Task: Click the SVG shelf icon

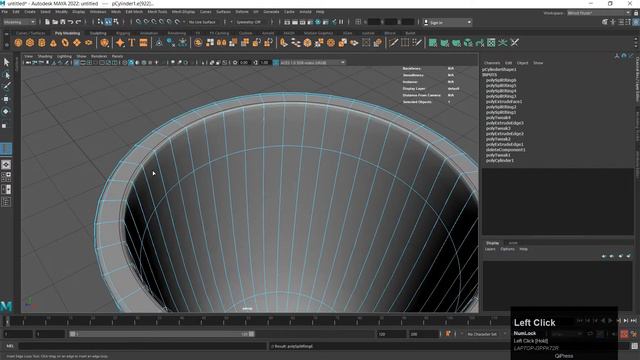Action: (143, 42)
